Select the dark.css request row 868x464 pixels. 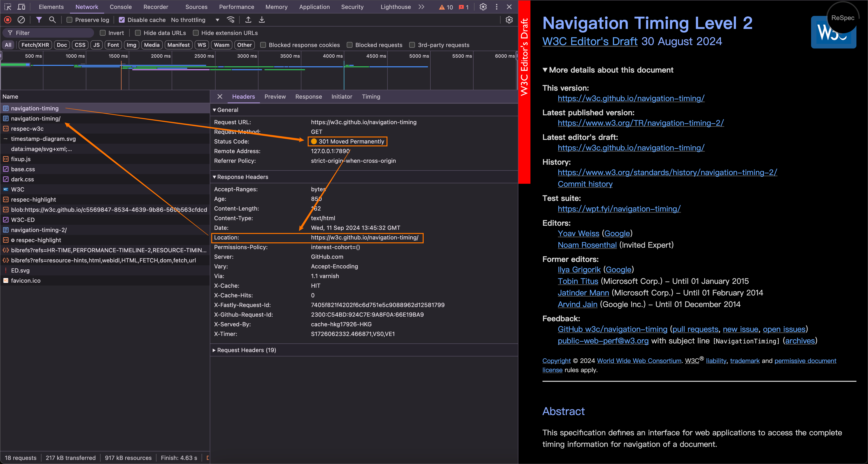(105, 179)
